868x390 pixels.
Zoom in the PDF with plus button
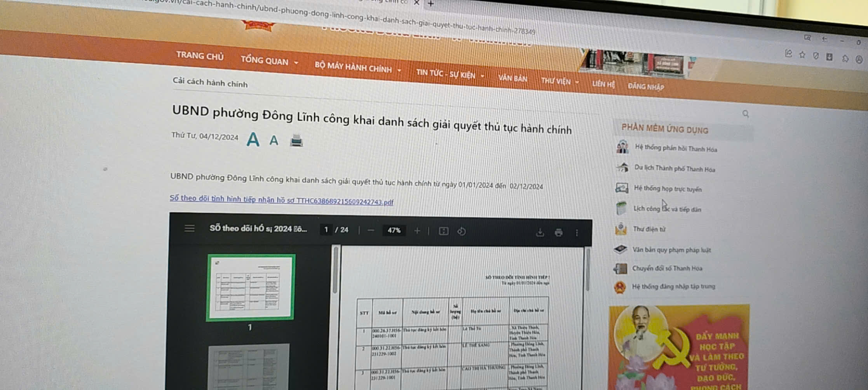tap(417, 231)
